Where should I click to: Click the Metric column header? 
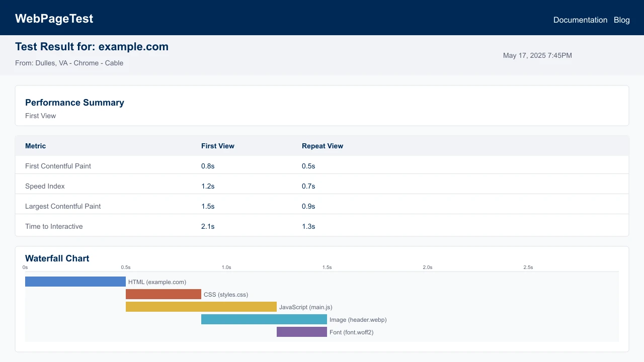tap(35, 146)
